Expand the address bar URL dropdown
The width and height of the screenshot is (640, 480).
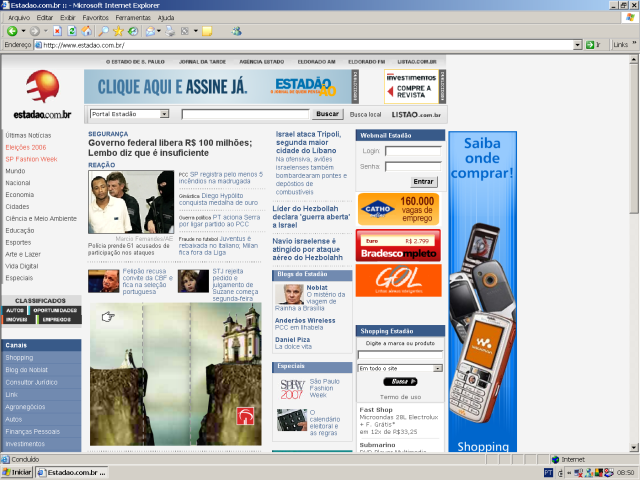[577, 45]
